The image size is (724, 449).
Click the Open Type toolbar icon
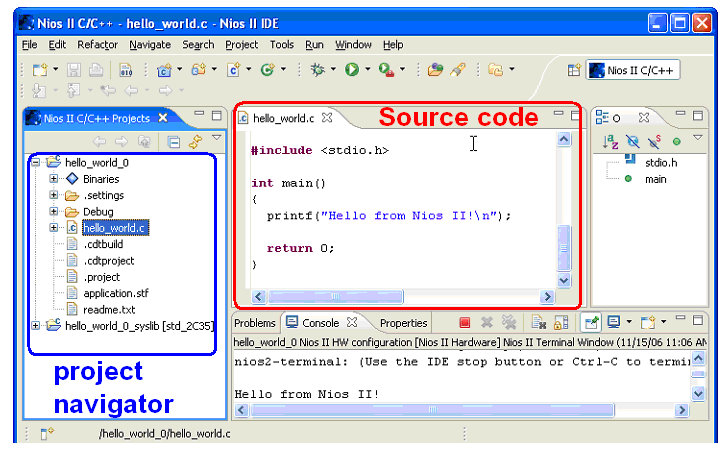click(435, 70)
